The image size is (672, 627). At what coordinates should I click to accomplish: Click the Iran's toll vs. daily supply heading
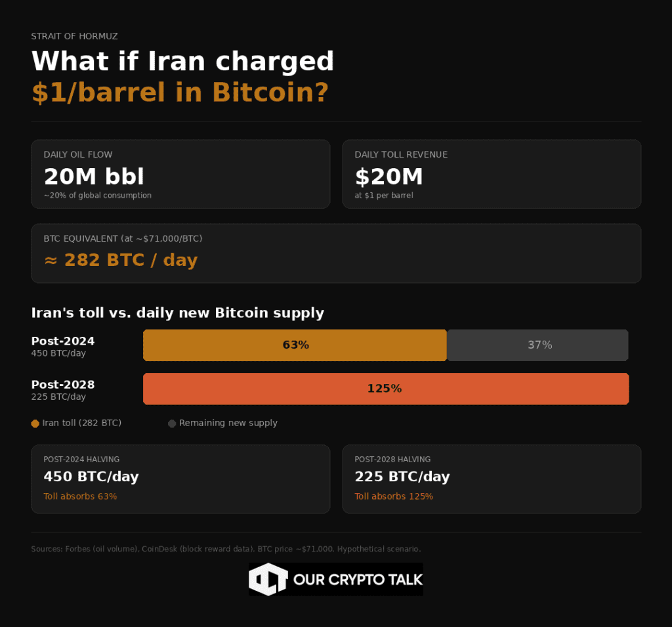point(178,313)
